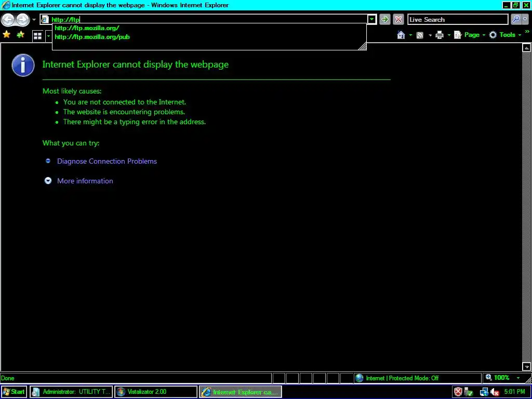This screenshot has width=532, height=399.
Task: Click Internet | Protected Mode: Off status text
Action: click(x=402, y=378)
